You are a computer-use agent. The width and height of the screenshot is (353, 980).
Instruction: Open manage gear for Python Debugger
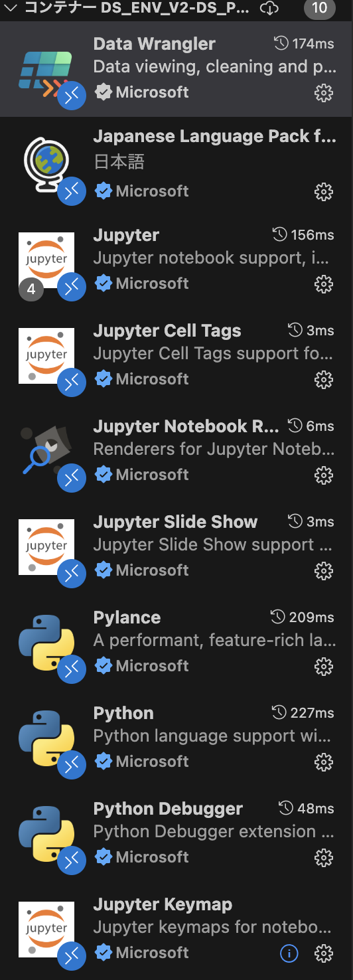pyautogui.click(x=323, y=858)
